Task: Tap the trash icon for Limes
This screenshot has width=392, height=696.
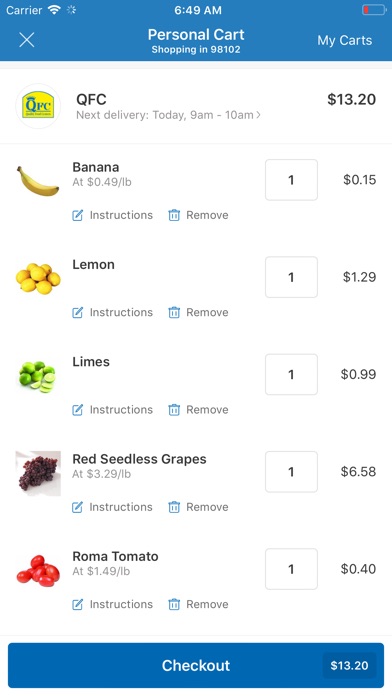Action: pyautogui.click(x=174, y=410)
